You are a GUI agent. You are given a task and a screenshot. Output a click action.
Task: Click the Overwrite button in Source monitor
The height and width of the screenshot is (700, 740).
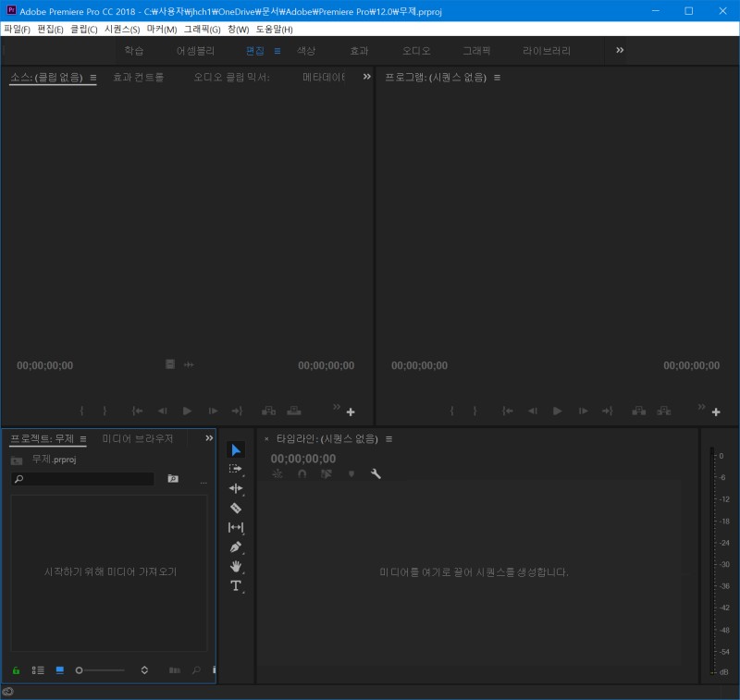[293, 411]
